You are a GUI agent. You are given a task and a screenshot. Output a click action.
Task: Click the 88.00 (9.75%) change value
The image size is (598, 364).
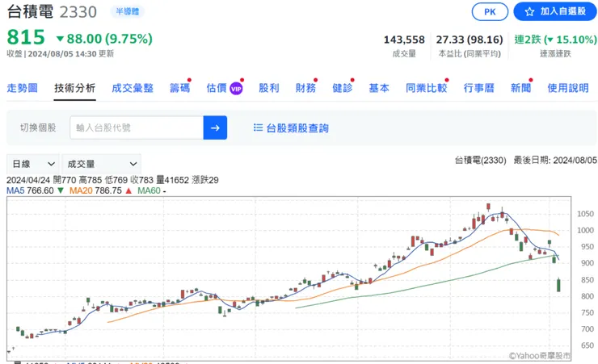pyautogui.click(x=109, y=39)
